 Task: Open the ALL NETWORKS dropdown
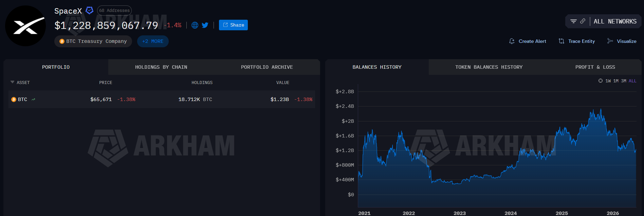point(615,21)
